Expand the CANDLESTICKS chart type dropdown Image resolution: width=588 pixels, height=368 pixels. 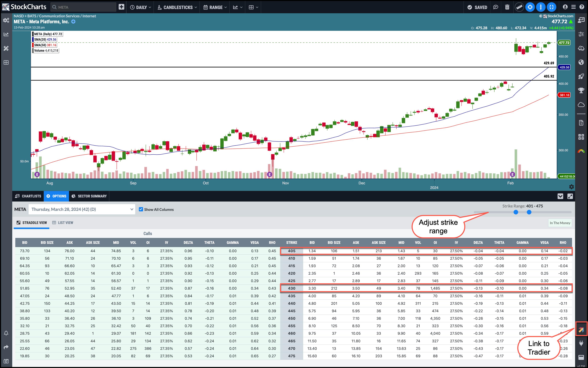pyautogui.click(x=177, y=7)
